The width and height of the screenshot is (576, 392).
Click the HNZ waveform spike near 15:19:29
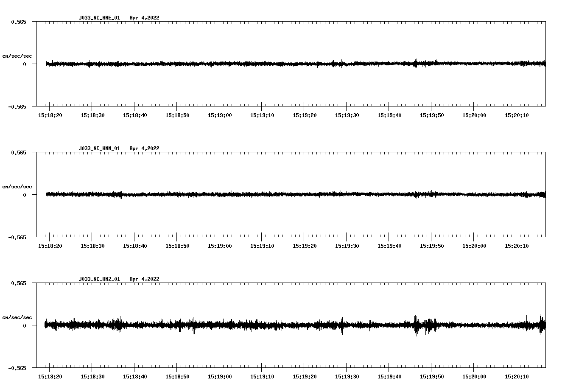pos(342,325)
